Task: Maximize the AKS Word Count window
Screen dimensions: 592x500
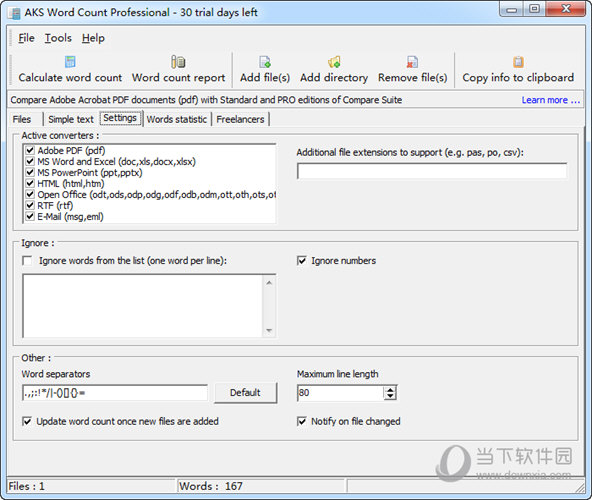Action: [534, 9]
